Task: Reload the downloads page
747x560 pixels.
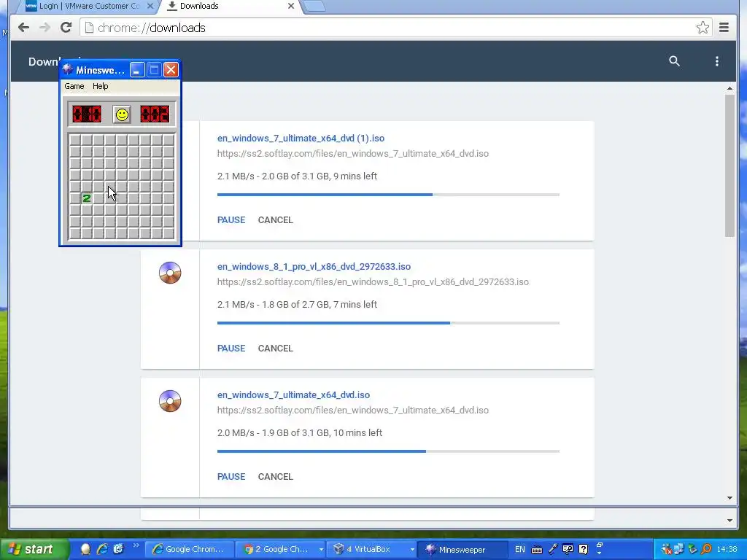Action: [66, 28]
